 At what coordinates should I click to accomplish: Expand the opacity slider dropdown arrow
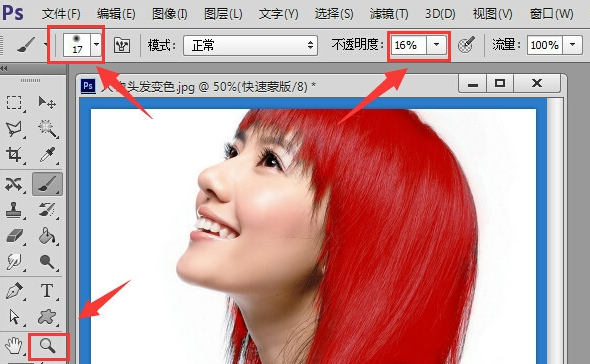[436, 45]
